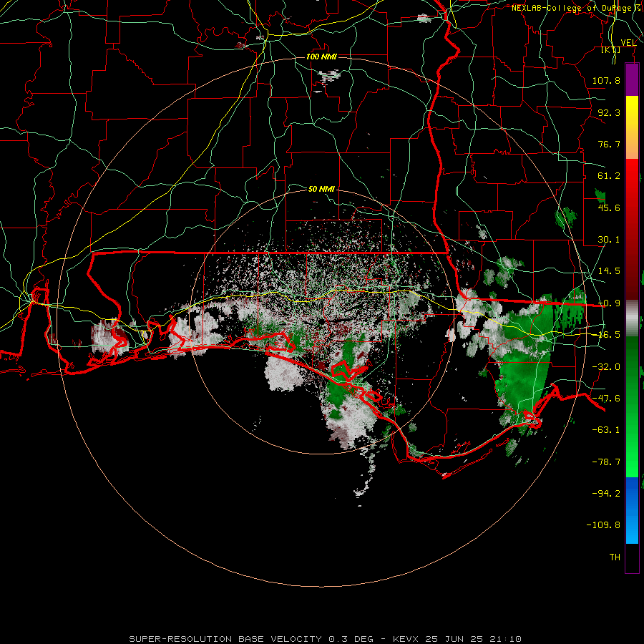Click the -47.6 velocity scale value
644x644 pixels.
[x=606, y=399]
